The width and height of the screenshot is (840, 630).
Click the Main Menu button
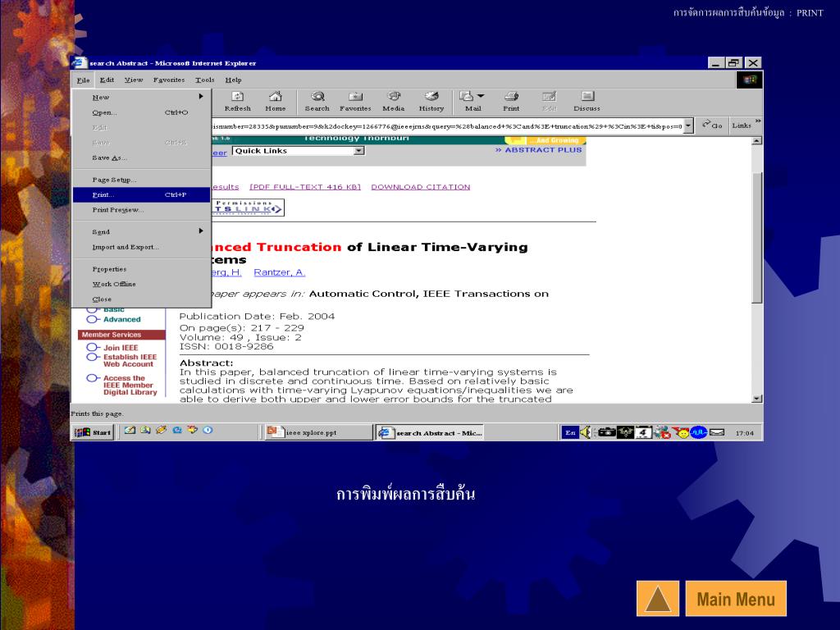pos(736,598)
